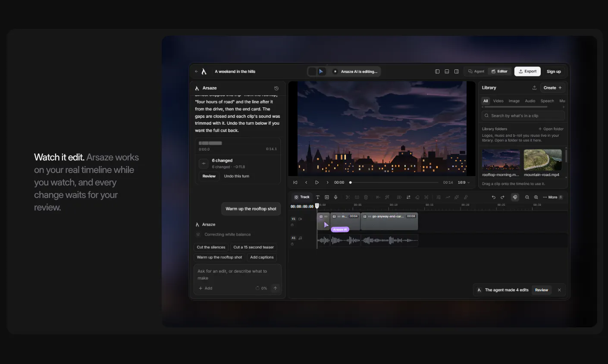Viewport: 608px width, 364px height.
Task: Click the microphone voiceover icon
Action: 335,197
